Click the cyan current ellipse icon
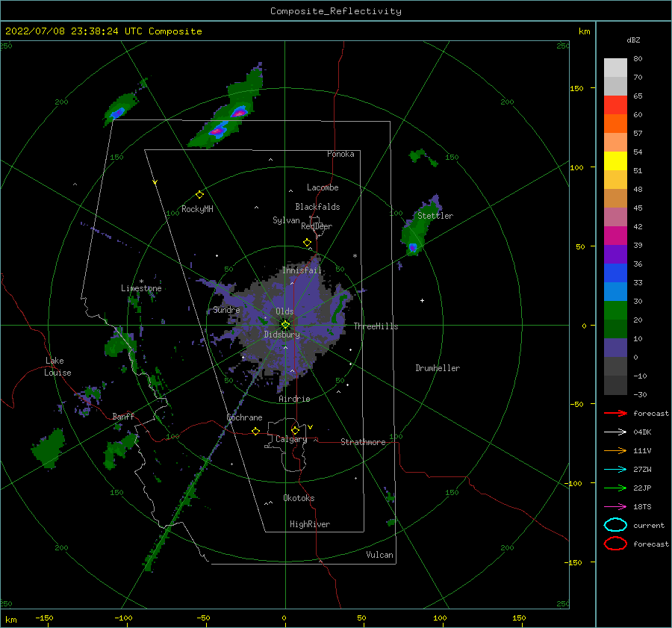 tap(615, 525)
